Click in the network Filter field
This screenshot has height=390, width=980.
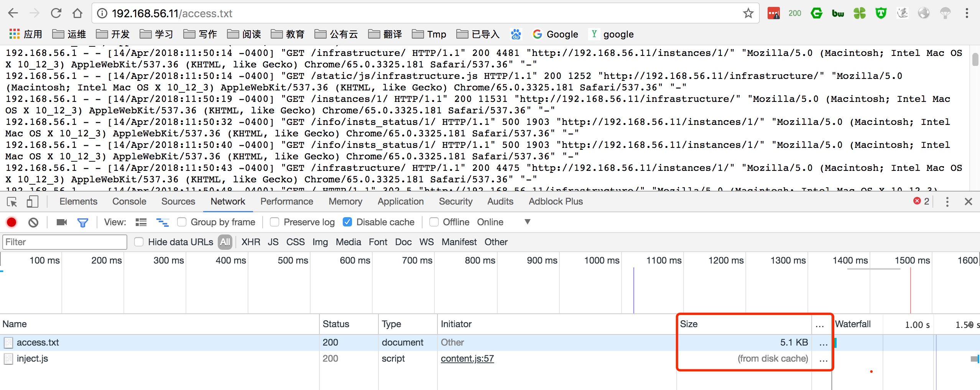[x=65, y=242]
